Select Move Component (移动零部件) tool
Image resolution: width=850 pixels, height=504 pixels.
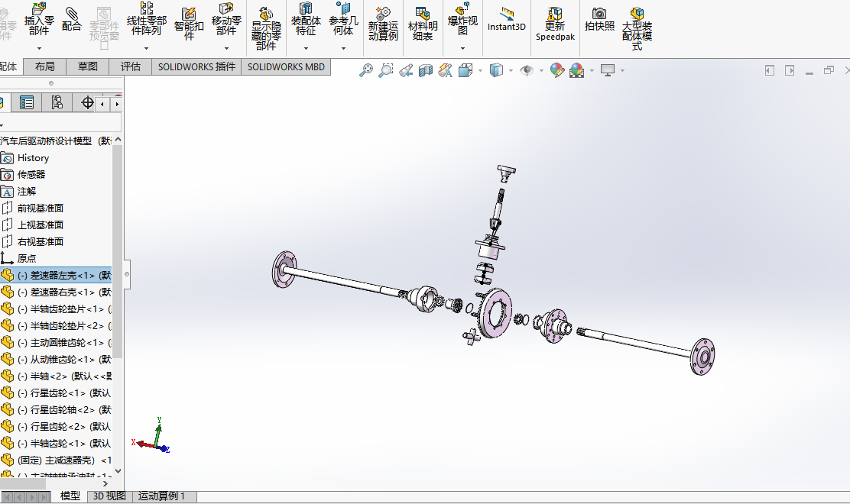point(226,20)
